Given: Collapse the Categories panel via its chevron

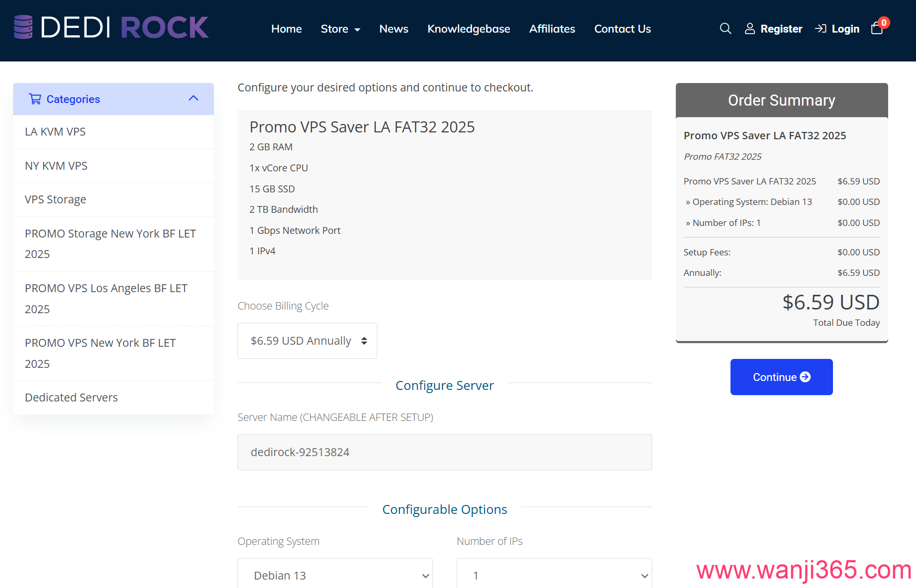Looking at the screenshot, I should click(193, 98).
